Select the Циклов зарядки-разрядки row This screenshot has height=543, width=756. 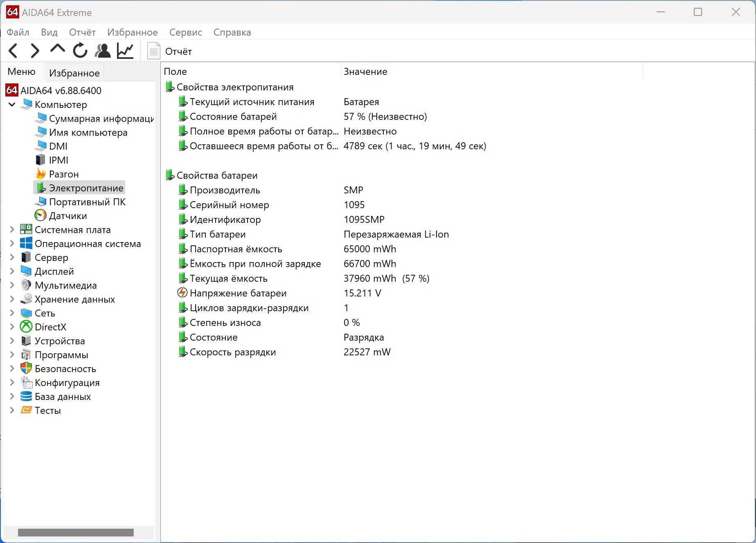pos(409,308)
